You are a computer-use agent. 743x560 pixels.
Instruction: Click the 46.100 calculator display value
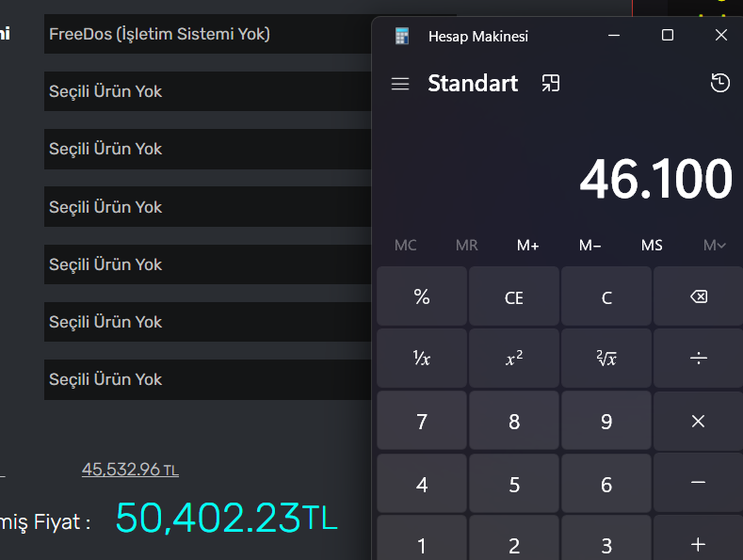[x=655, y=179]
